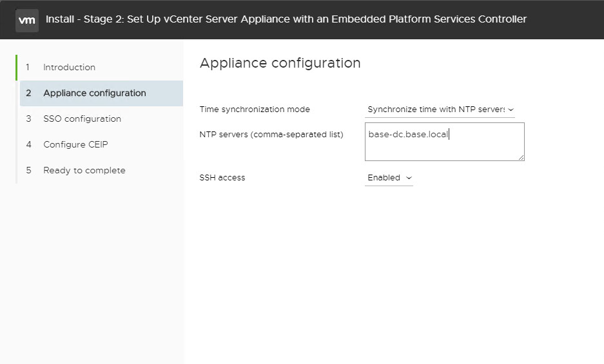This screenshot has height=364, width=604.
Task: Click the VMware "vm" logo icon
Action: [x=27, y=20]
